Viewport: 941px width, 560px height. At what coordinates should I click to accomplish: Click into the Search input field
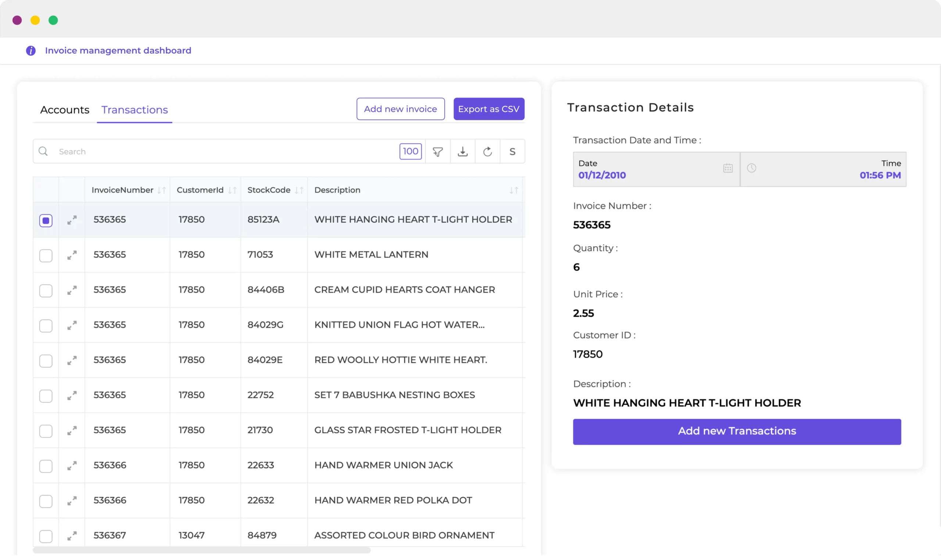pos(151,151)
